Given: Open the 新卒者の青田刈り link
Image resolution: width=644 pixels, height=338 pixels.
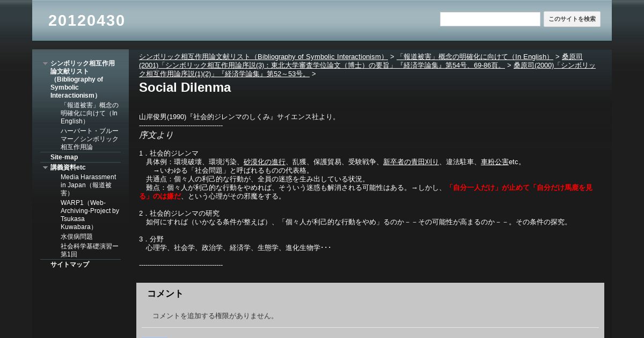Looking at the screenshot, I should pos(411,162).
